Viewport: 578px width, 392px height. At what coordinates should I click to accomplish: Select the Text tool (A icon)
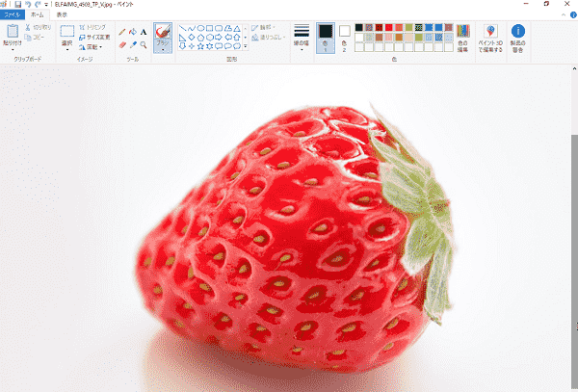click(144, 32)
